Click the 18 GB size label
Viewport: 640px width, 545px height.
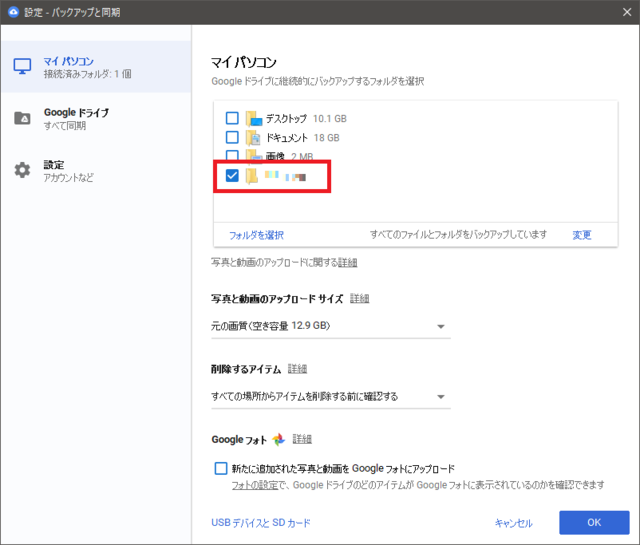point(327,138)
